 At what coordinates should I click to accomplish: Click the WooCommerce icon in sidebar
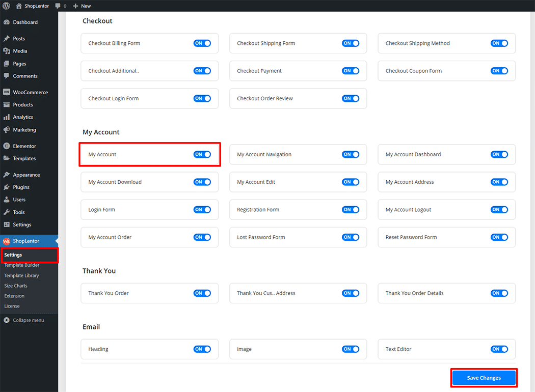click(x=7, y=92)
